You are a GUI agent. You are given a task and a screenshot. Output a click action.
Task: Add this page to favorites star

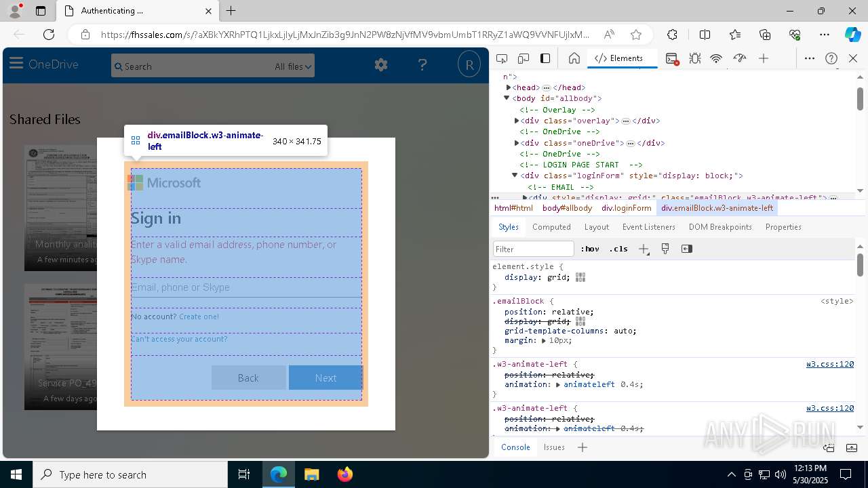[x=635, y=35]
